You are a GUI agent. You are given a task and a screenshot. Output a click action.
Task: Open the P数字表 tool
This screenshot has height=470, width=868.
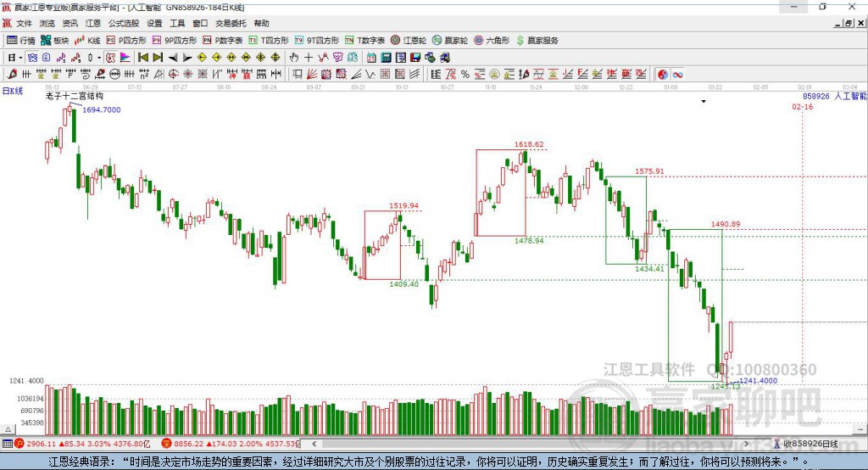[x=223, y=41]
